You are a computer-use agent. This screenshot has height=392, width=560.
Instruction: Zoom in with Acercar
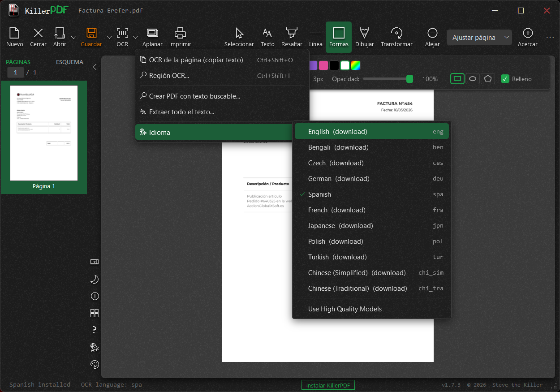(x=528, y=37)
